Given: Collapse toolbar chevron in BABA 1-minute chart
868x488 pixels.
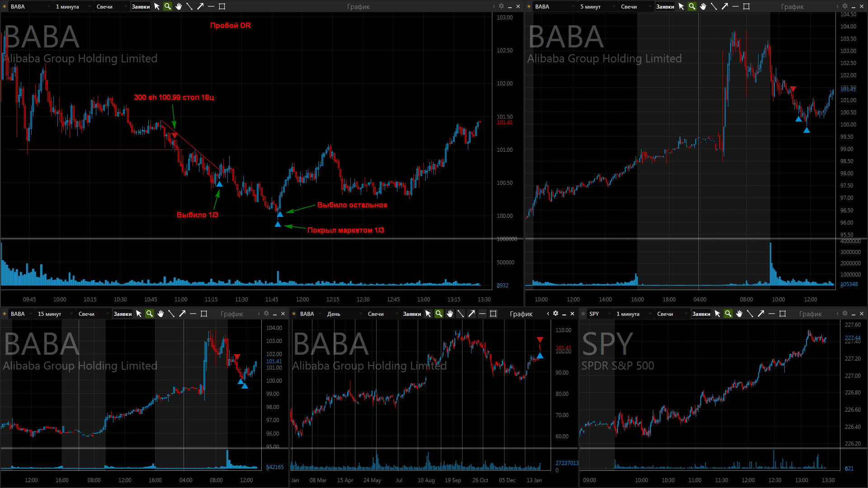Looking at the screenshot, I should click(494, 6).
